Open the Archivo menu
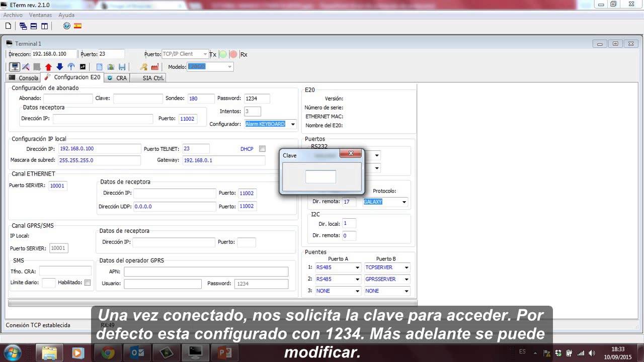Screen dimensions: 644x362 (13, 15)
